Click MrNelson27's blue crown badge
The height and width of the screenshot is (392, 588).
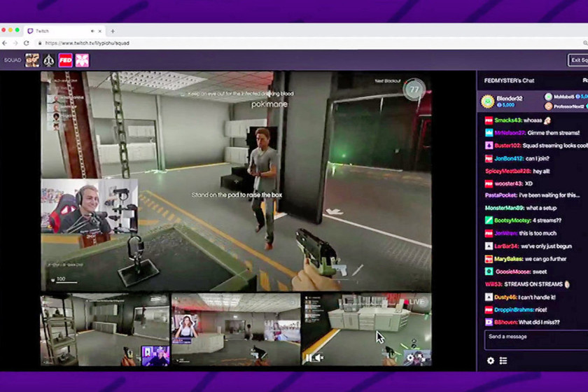tap(489, 133)
